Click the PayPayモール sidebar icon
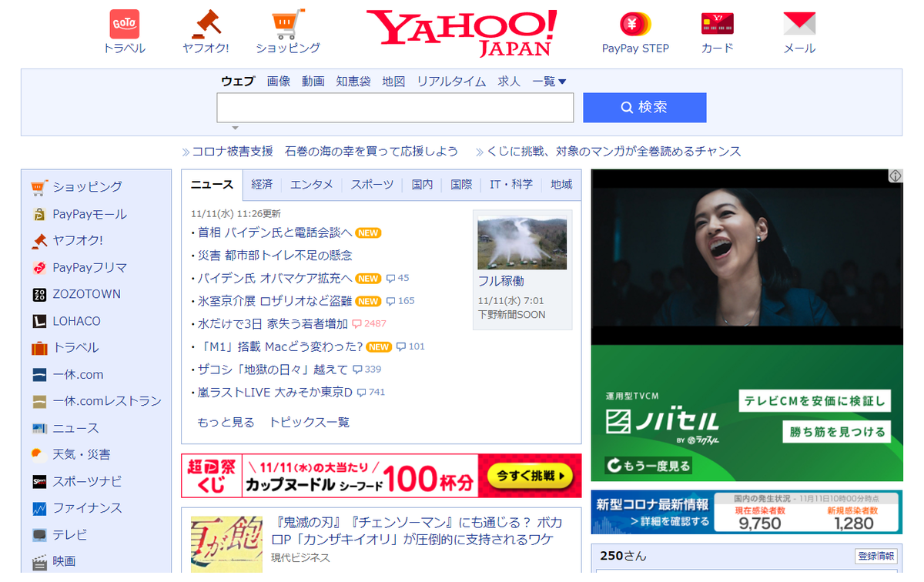The height and width of the screenshot is (582, 924). (x=39, y=214)
